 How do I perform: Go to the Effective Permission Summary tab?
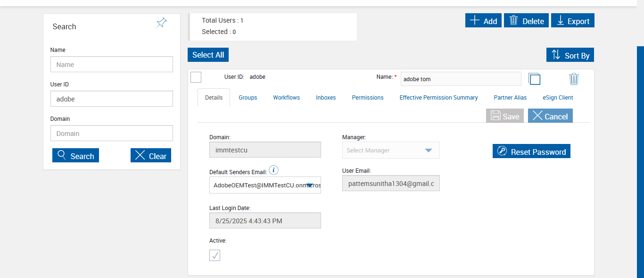pyautogui.click(x=438, y=98)
